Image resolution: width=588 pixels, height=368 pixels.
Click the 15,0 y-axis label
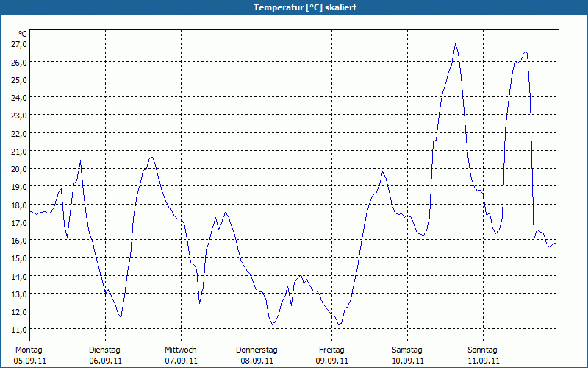click(x=19, y=258)
